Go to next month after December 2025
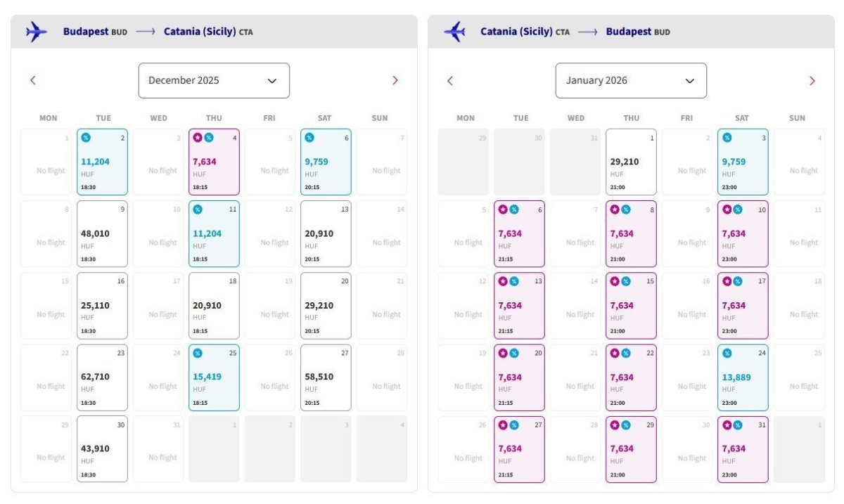The height and width of the screenshot is (504, 844). click(x=395, y=81)
